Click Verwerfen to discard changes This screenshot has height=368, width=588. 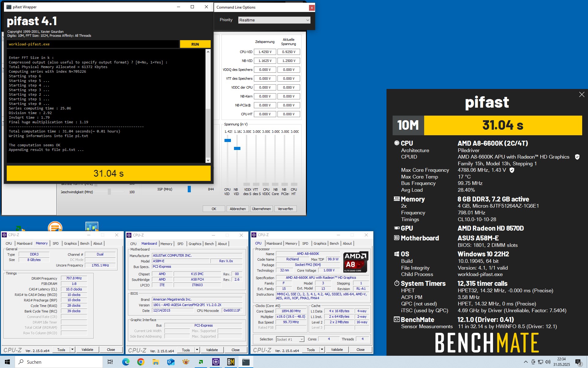pos(285,209)
